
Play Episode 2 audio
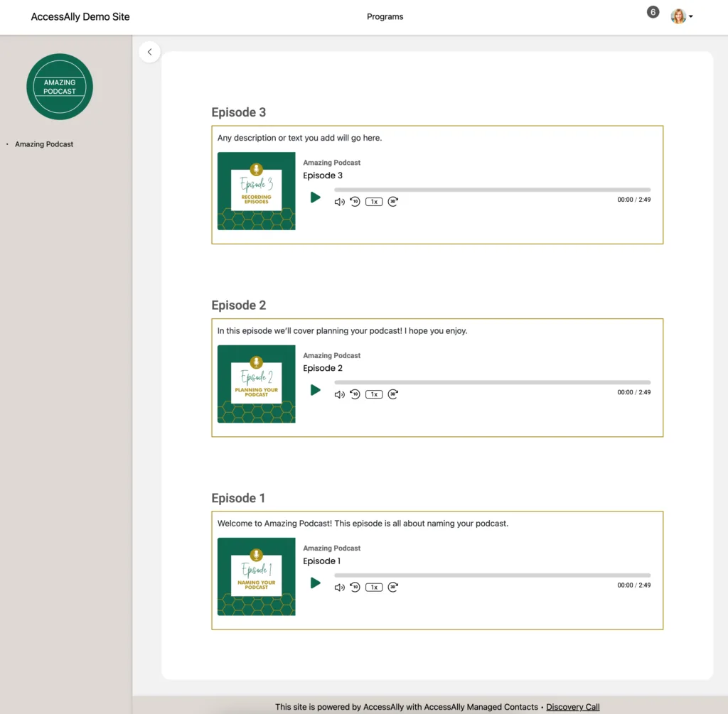[316, 390]
